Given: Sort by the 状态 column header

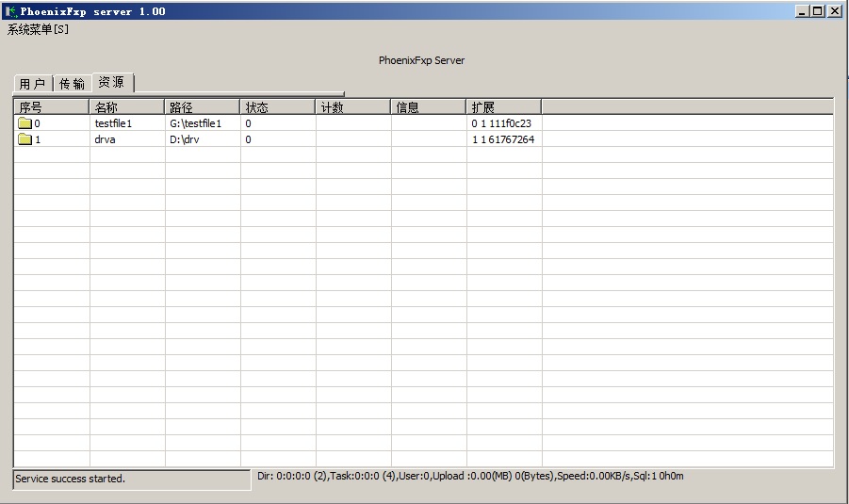Looking at the screenshot, I should point(277,107).
